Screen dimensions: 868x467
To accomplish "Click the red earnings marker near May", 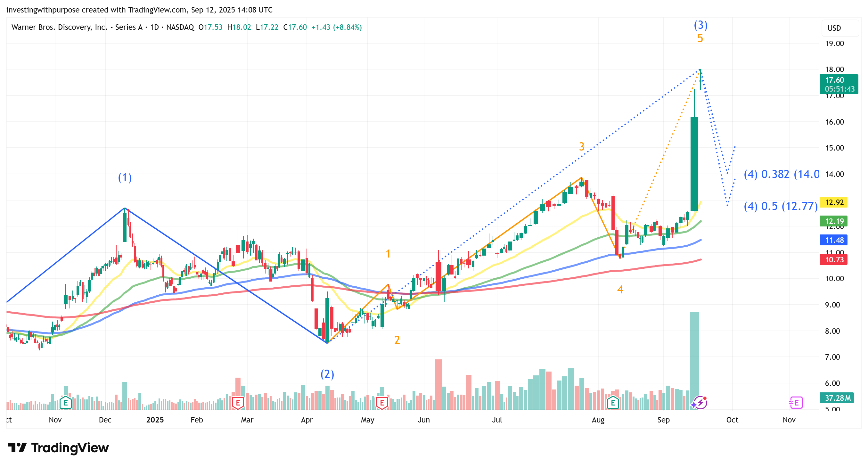I will coord(382,402).
